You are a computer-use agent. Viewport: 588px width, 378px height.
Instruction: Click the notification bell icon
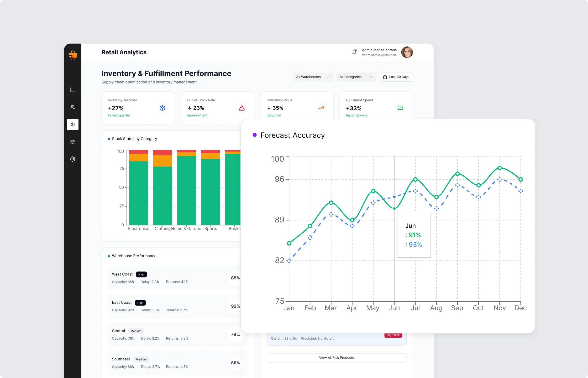[354, 52]
